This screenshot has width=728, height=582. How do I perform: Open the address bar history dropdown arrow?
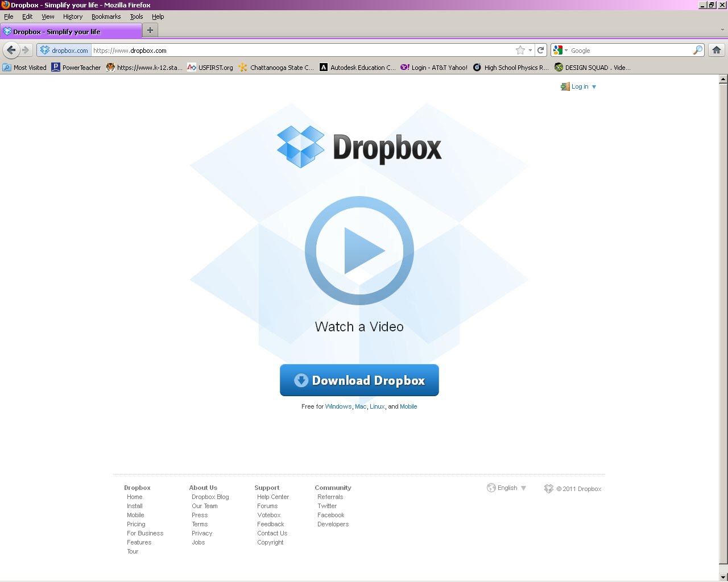[530, 50]
